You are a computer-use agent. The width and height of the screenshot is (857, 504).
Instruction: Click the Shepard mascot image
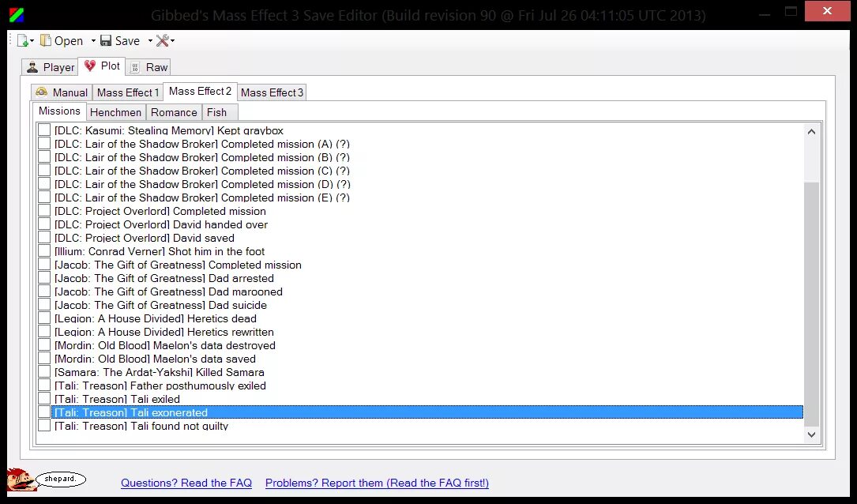(21, 480)
